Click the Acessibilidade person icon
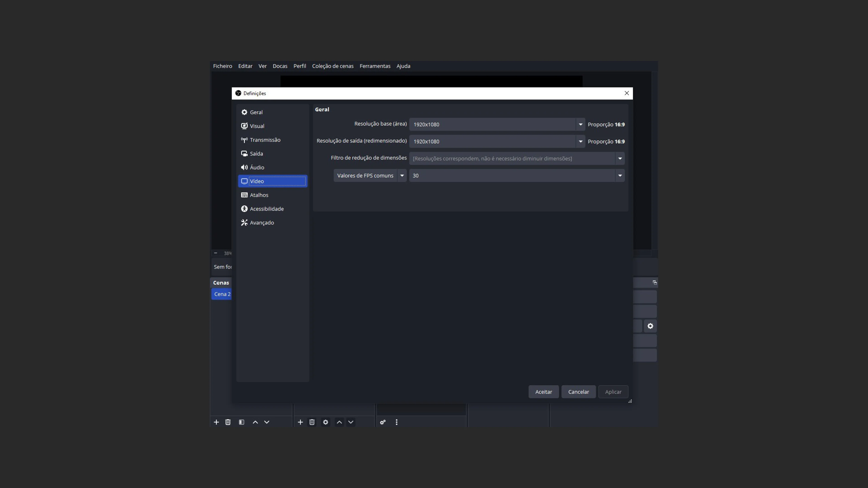 coord(244,209)
